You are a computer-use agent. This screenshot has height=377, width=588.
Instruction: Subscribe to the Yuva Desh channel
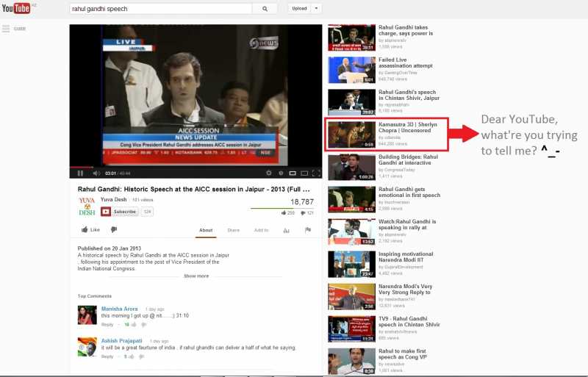[x=119, y=212]
